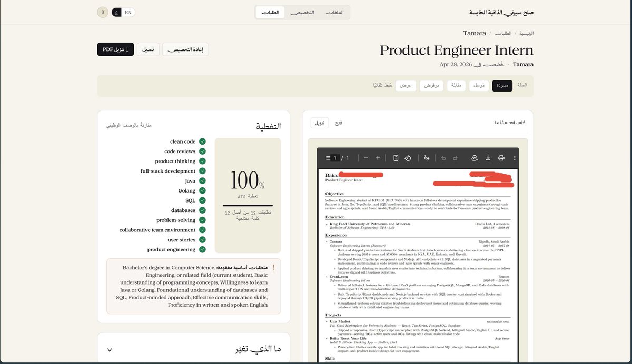The image size is (632, 364).
Task: Click the PDF page number input field
Action: 335,158
